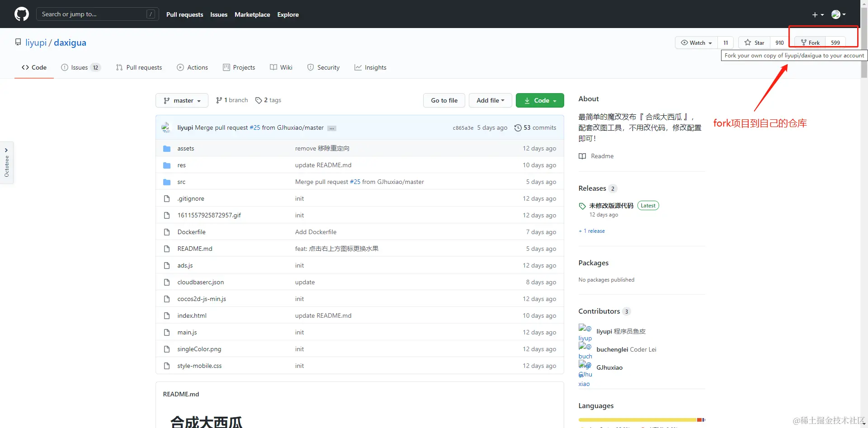Go to GitHub homepage via Octocat logo
The height and width of the screenshot is (428, 868).
[22, 14]
